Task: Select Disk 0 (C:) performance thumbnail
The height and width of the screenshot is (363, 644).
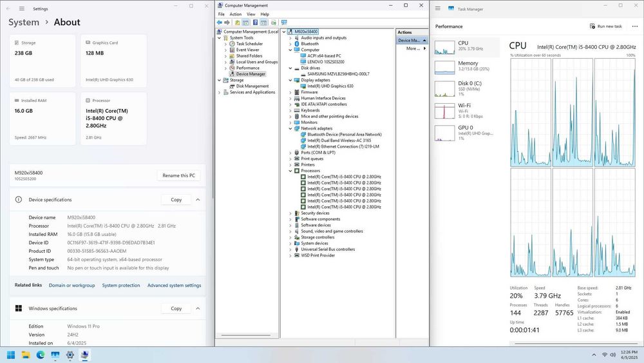Action: pyautogui.click(x=445, y=89)
